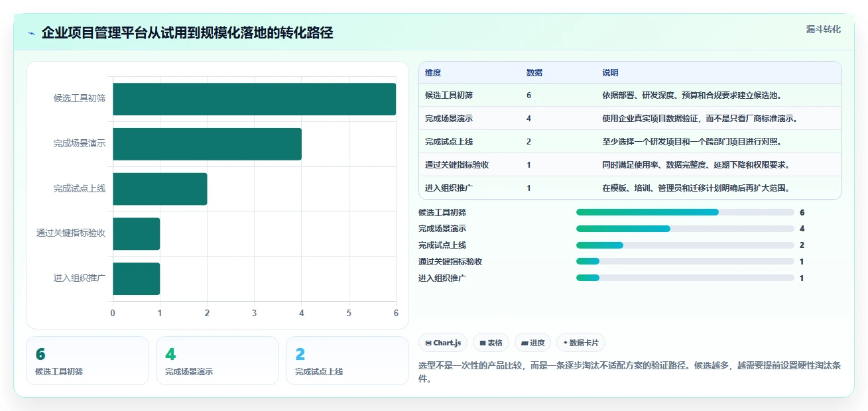
Task: Click the 候选工具初筛 bar in the chart
Action: pos(255,99)
